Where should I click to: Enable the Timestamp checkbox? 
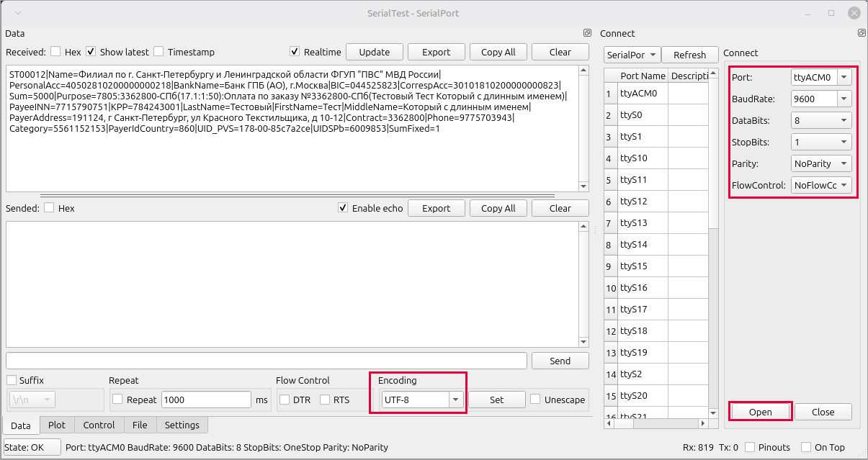159,52
